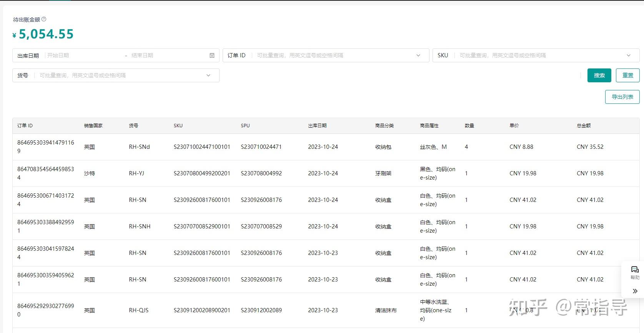Click the 沙特 country cell

coord(90,173)
